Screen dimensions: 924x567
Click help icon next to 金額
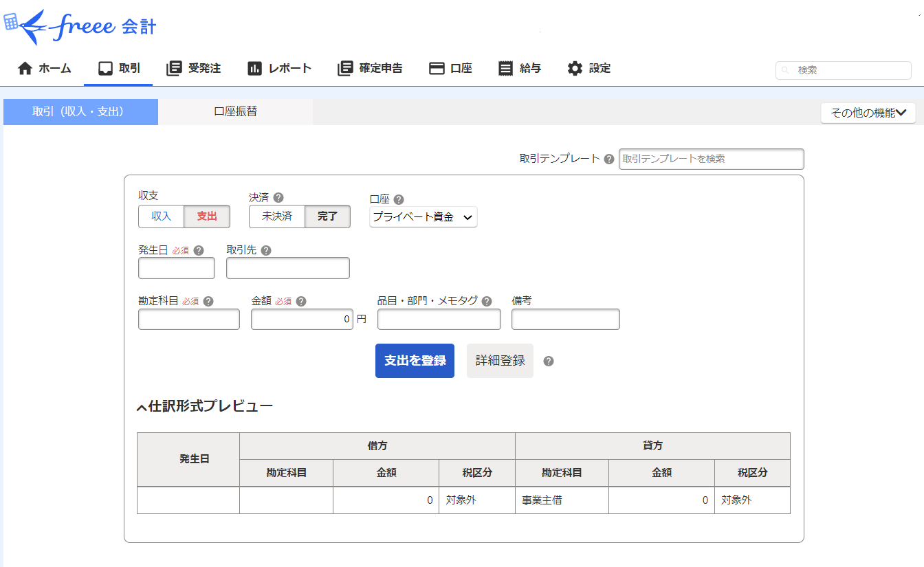pyautogui.click(x=301, y=301)
